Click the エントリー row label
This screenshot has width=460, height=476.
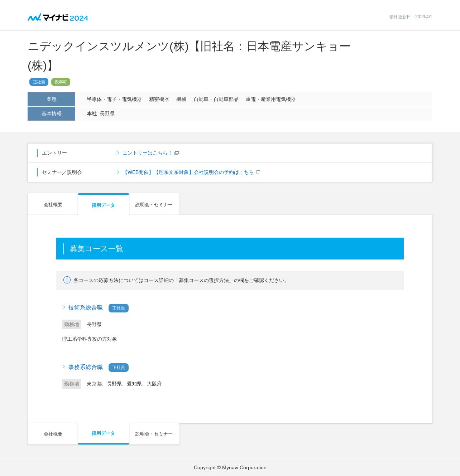(54, 153)
